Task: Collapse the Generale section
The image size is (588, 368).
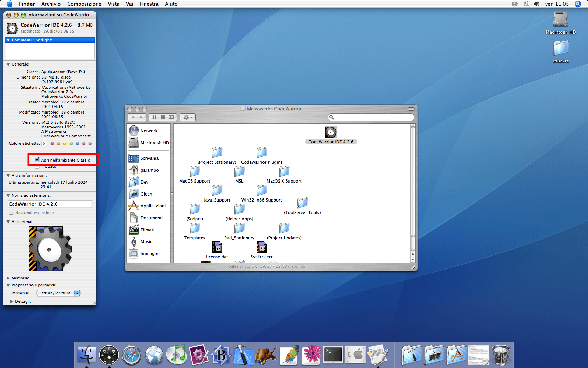Action: [x=8, y=64]
